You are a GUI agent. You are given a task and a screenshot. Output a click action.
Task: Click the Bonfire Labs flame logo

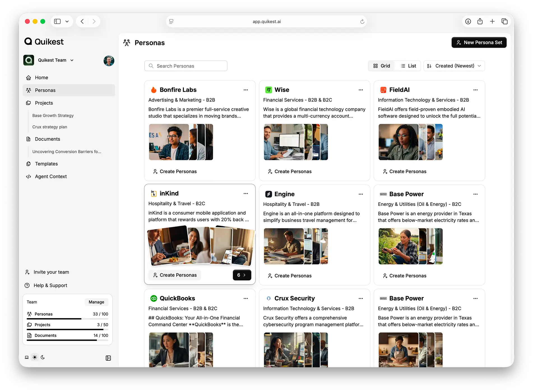click(x=154, y=90)
